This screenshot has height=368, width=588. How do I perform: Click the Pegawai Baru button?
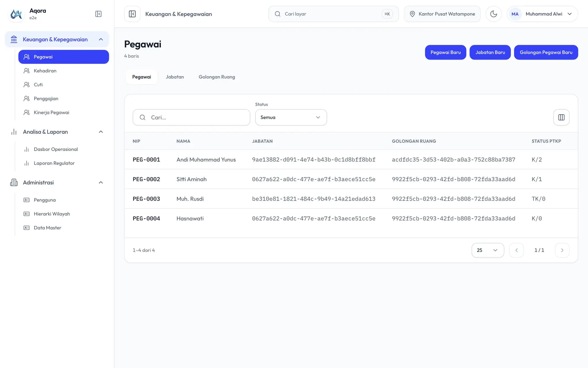click(x=445, y=52)
